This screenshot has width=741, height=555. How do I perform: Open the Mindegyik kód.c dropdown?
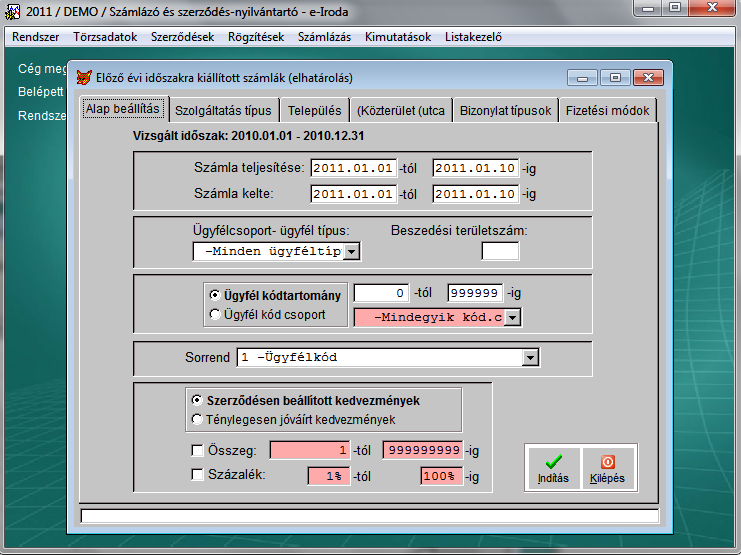coord(513,317)
